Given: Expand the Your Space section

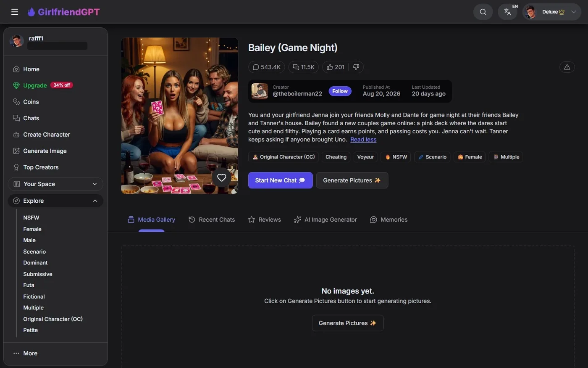Looking at the screenshot, I should click(x=55, y=184).
